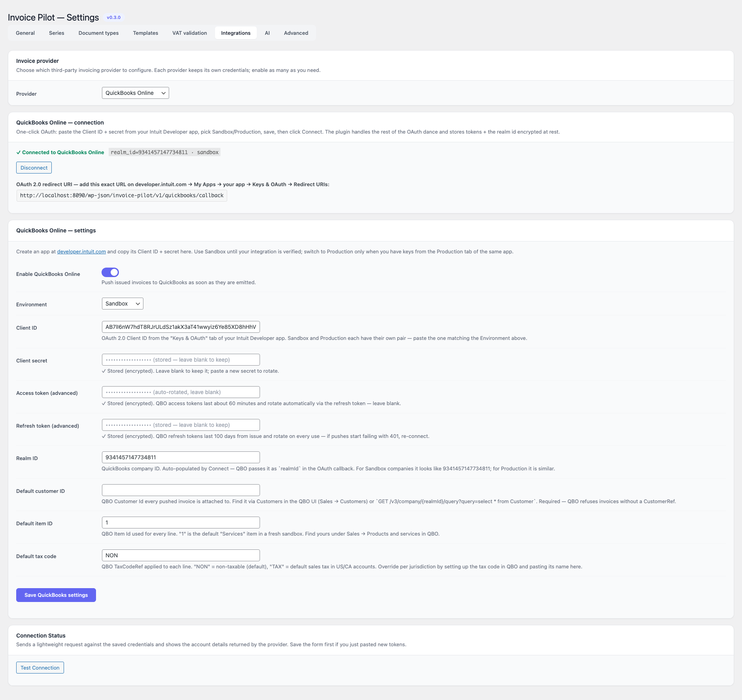Click the Realm ID input field
This screenshot has height=700, width=742.
[x=181, y=457]
